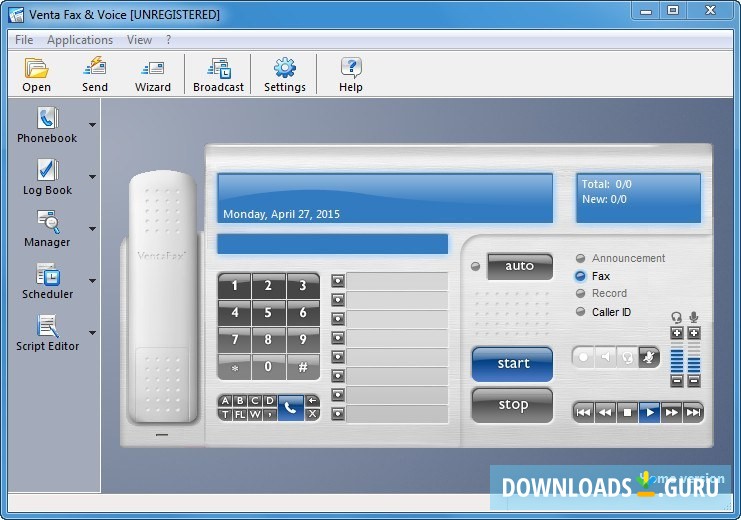Click the fast forward playback button
The width and height of the screenshot is (741, 520).
pos(671,413)
